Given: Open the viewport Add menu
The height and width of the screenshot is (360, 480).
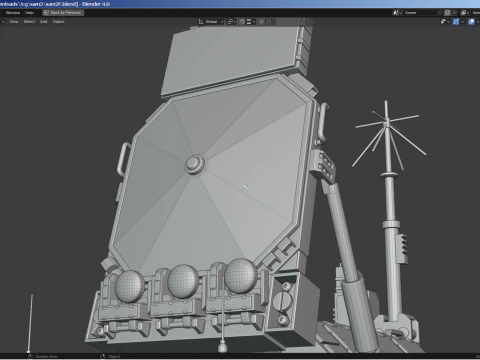Looking at the screenshot, I should point(44,22).
